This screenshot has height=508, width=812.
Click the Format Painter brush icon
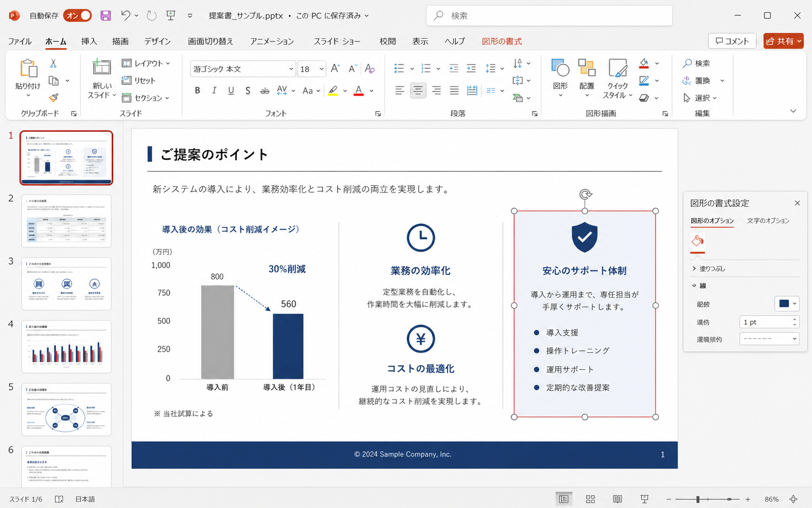54,97
